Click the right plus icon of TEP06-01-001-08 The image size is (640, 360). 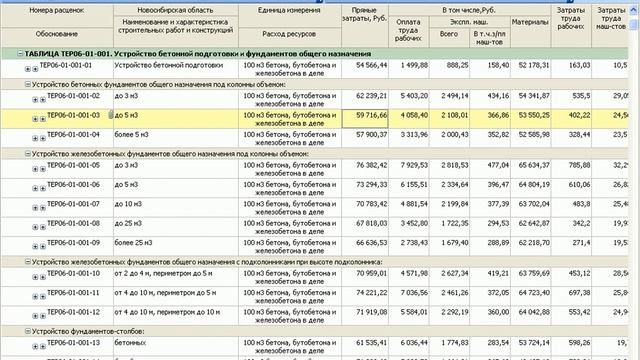tap(42, 227)
